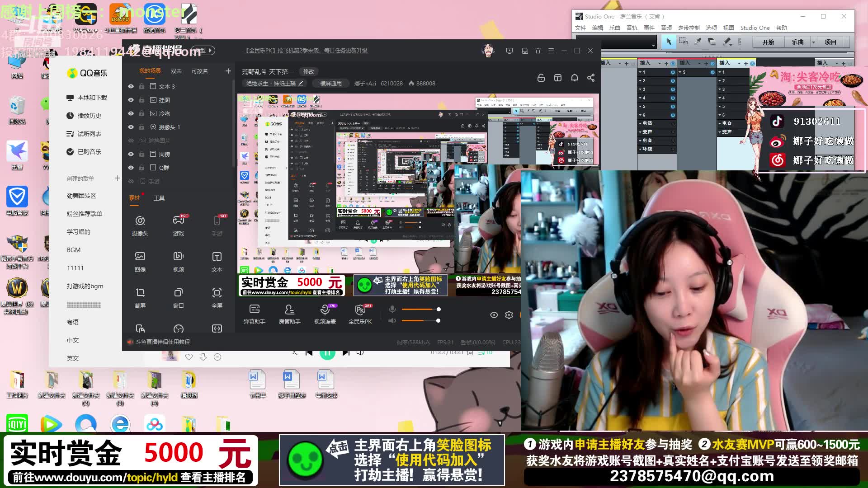Open the 文件 menu in Studio One

pos(580,28)
